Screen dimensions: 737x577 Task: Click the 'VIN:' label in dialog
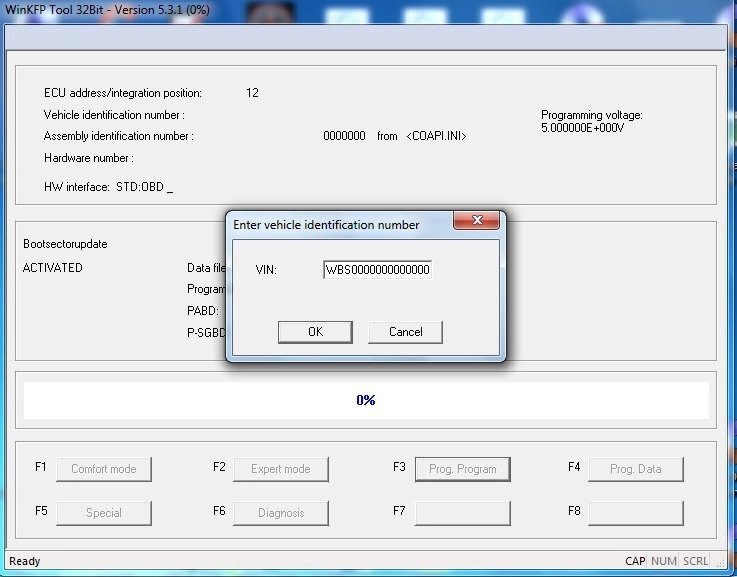pos(266,270)
